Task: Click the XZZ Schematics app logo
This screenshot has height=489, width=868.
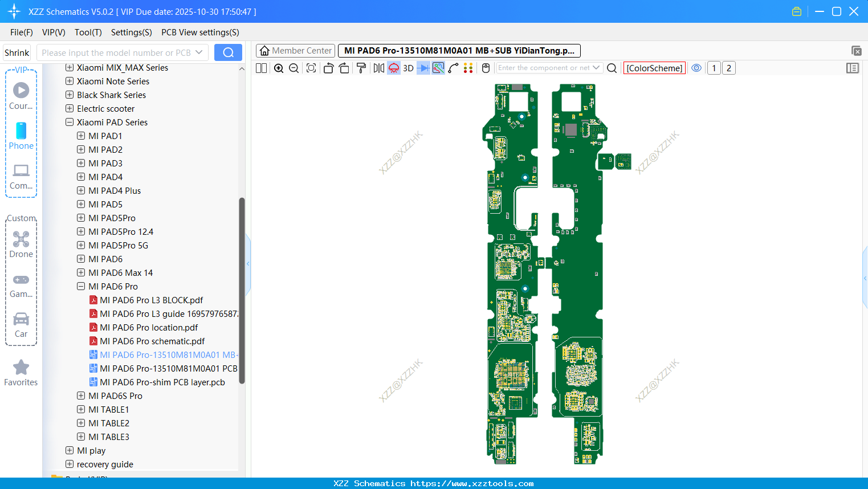Action: [14, 11]
